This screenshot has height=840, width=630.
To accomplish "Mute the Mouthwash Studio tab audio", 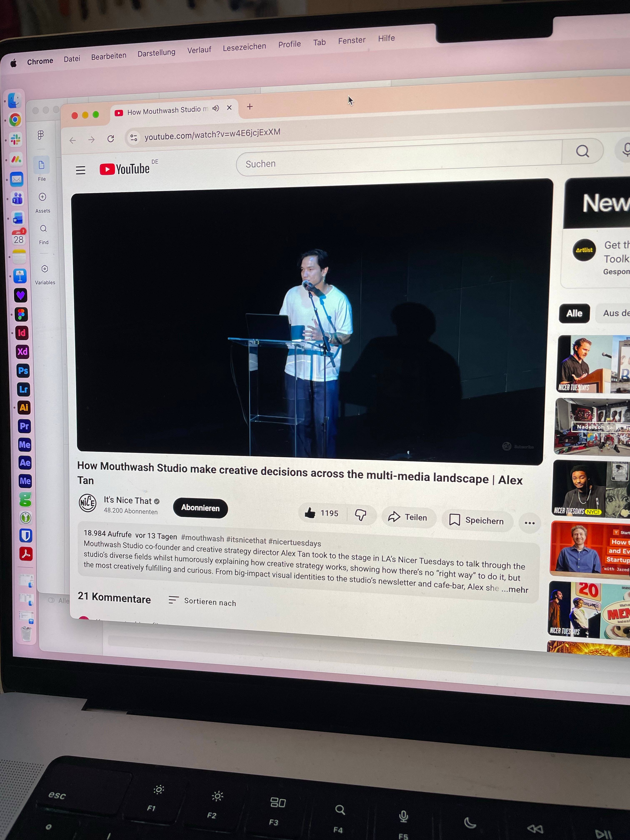I will [216, 109].
